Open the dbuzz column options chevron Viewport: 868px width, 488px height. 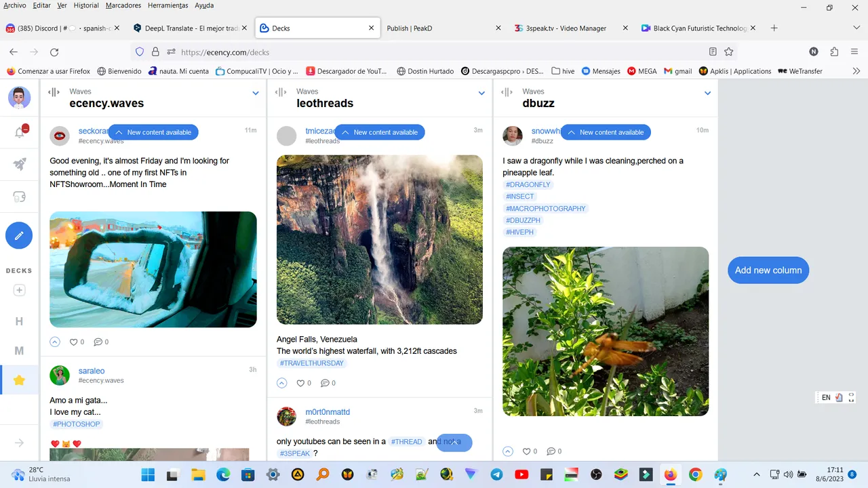pos(707,94)
